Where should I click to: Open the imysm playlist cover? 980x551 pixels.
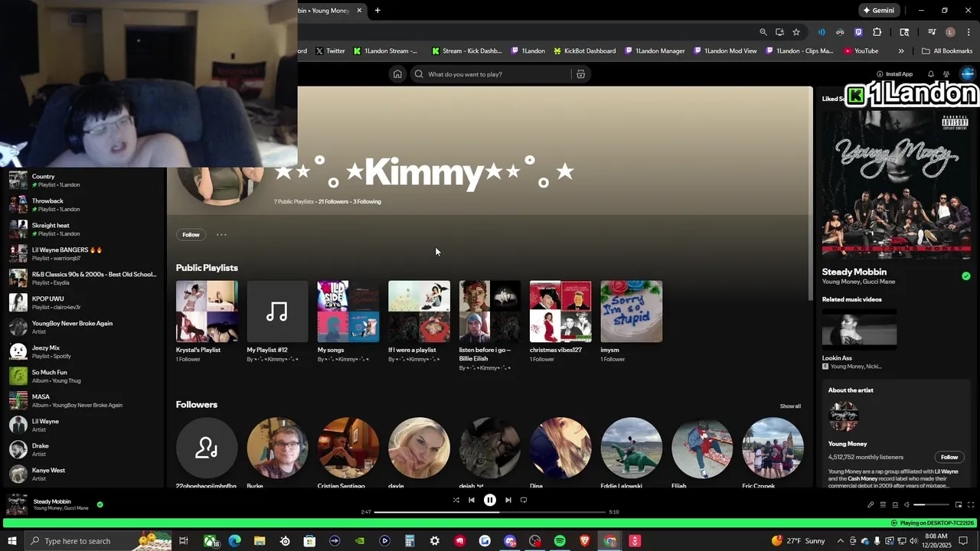click(632, 311)
